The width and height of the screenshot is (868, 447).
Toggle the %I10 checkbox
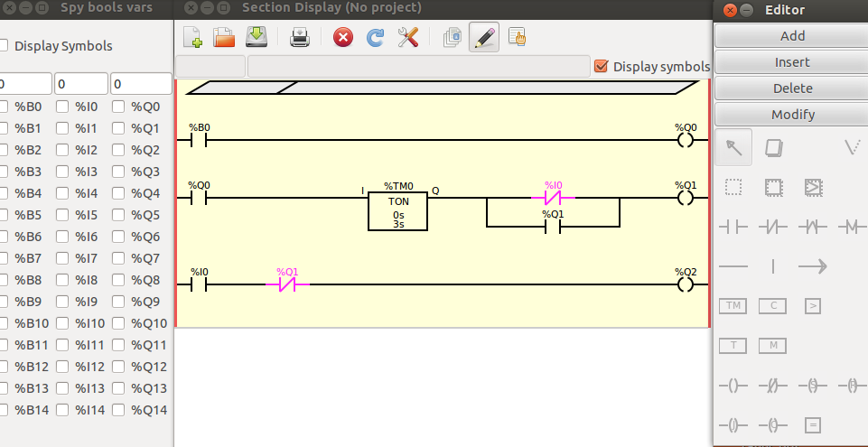click(62, 323)
